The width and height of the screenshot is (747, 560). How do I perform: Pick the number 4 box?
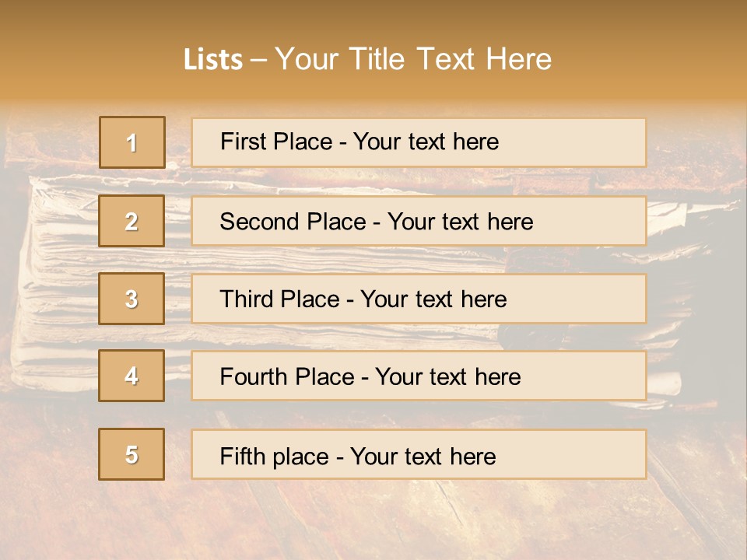[x=132, y=376]
